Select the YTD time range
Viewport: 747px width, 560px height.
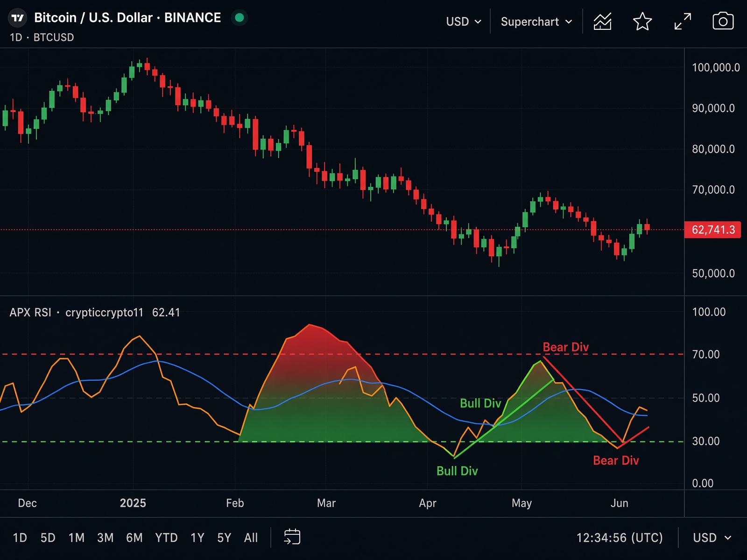click(166, 538)
